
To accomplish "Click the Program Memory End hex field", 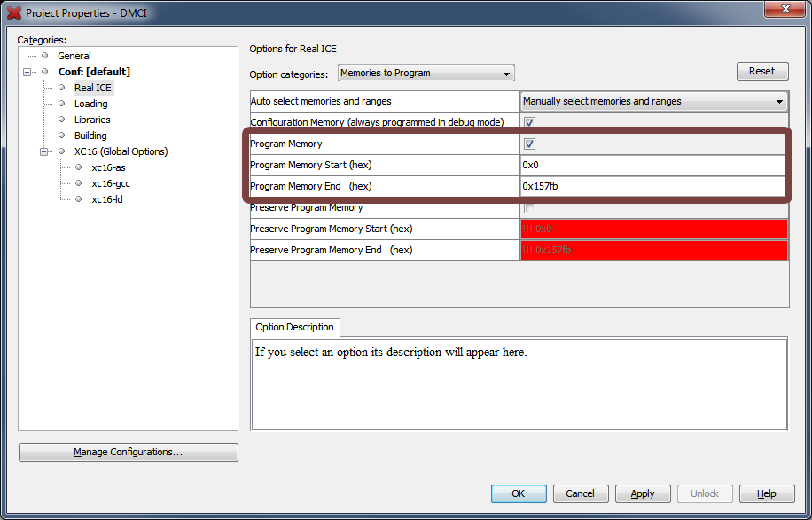I will [652, 186].
